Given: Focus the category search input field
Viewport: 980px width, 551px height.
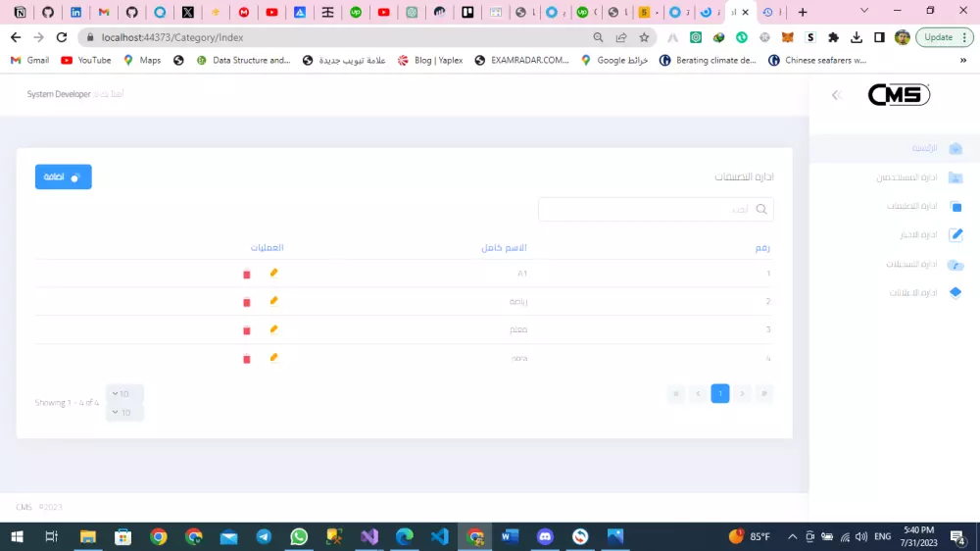Looking at the screenshot, I should pos(656,209).
